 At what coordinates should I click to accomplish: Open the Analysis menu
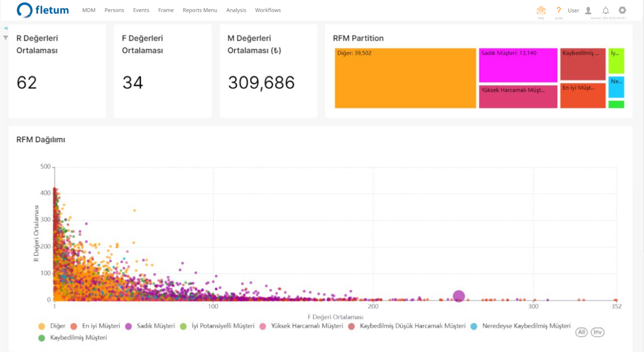coord(236,10)
